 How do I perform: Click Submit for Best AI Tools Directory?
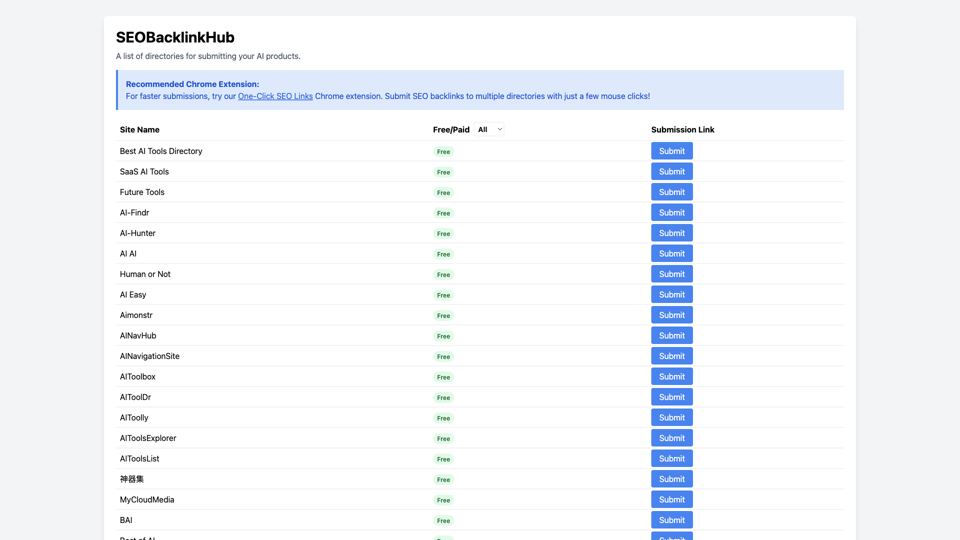[x=672, y=151]
